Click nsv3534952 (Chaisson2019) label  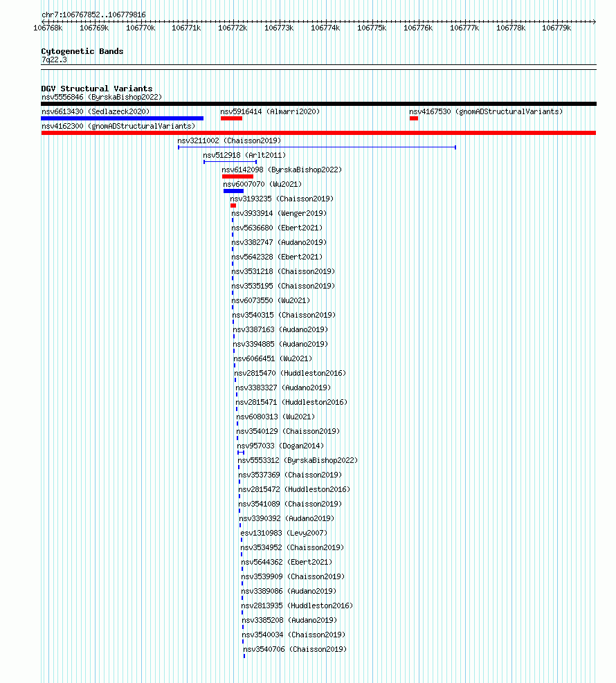point(292,547)
